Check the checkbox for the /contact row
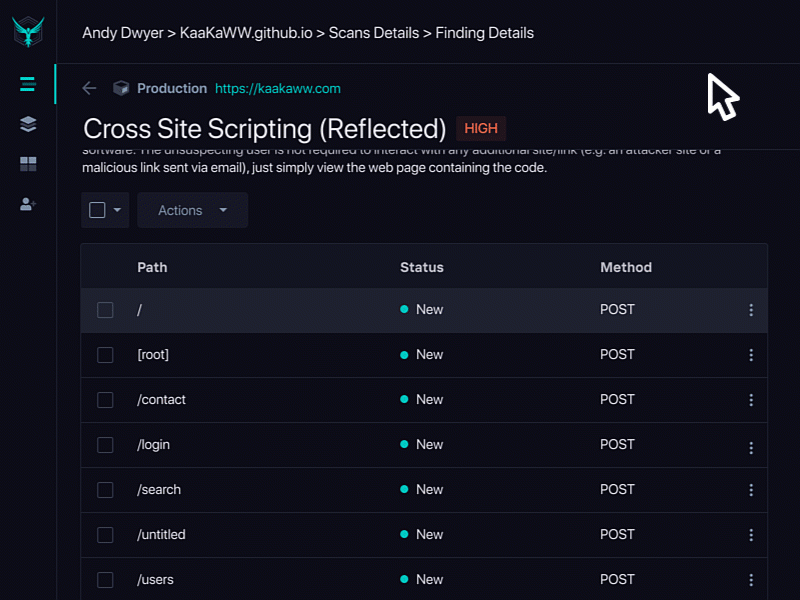 [x=105, y=400]
